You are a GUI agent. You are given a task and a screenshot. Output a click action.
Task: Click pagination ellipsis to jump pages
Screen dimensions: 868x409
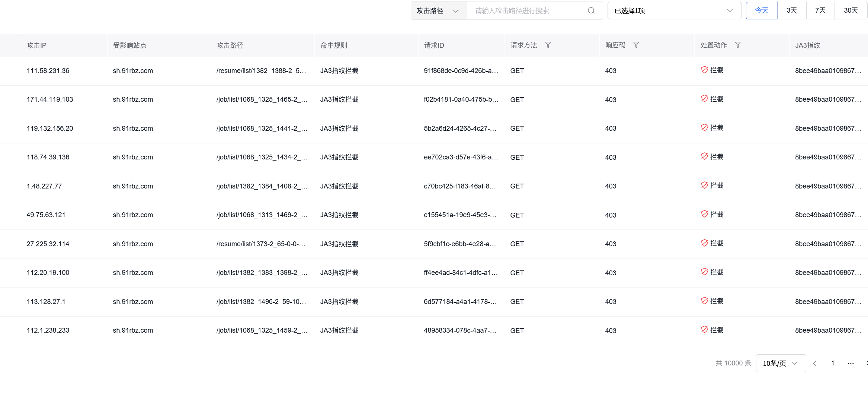tap(851, 363)
